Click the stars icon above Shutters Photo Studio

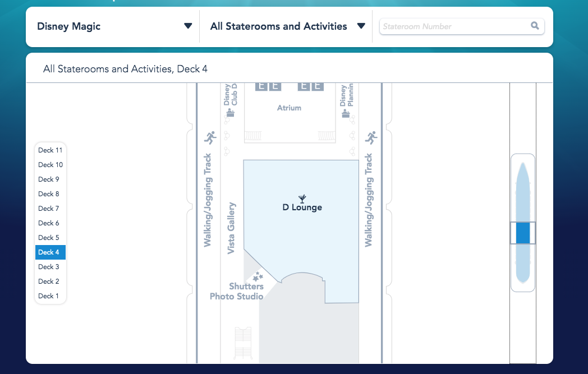click(258, 276)
